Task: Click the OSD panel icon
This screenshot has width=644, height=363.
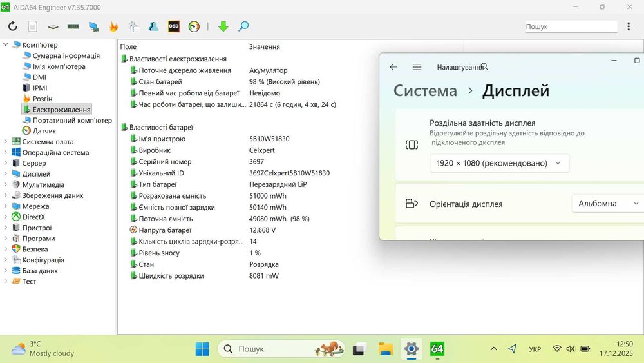Action: point(174,26)
